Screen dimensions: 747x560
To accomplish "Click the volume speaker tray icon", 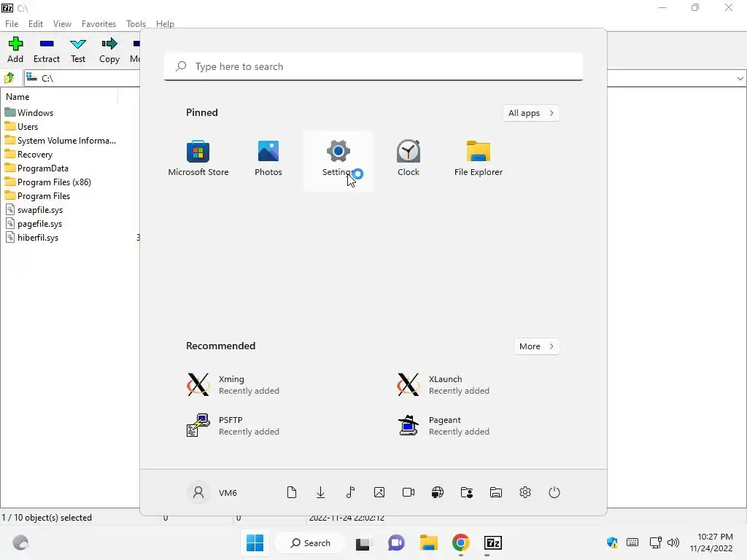I will [x=673, y=542].
